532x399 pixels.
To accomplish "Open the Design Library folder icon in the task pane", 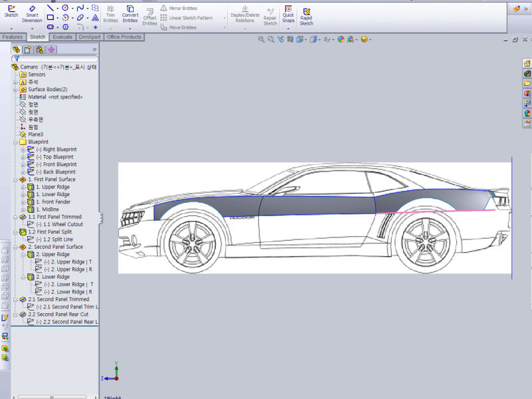I will pyautogui.click(x=527, y=83).
